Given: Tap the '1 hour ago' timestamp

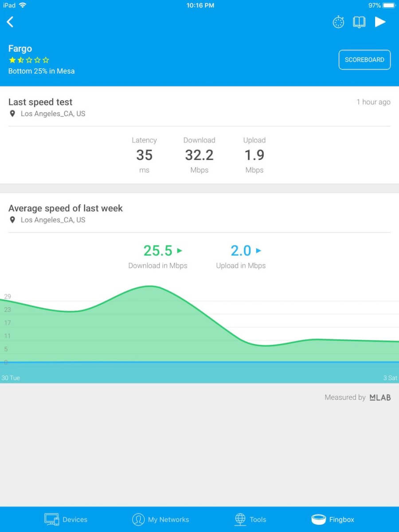Looking at the screenshot, I should coord(373,102).
